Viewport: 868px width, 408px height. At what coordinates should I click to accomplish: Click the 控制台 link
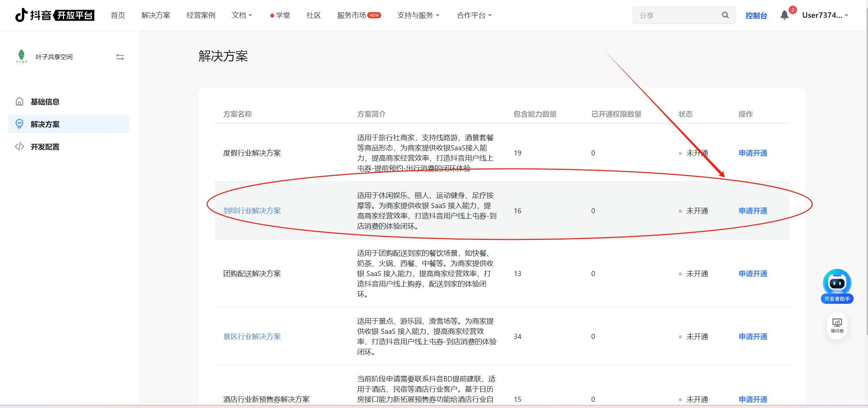click(756, 15)
